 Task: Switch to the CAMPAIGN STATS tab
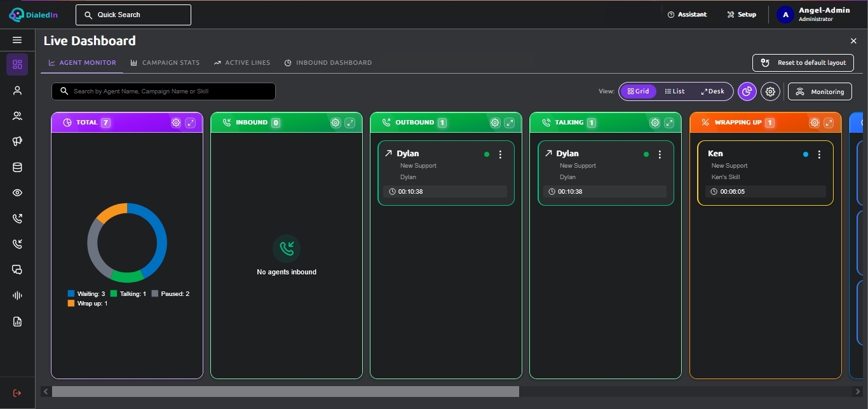pos(165,63)
